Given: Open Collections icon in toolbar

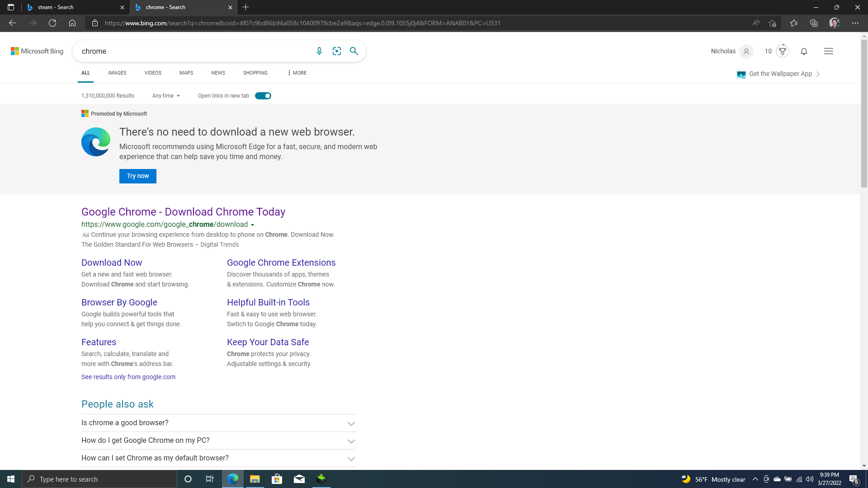Looking at the screenshot, I should pyautogui.click(x=814, y=23).
